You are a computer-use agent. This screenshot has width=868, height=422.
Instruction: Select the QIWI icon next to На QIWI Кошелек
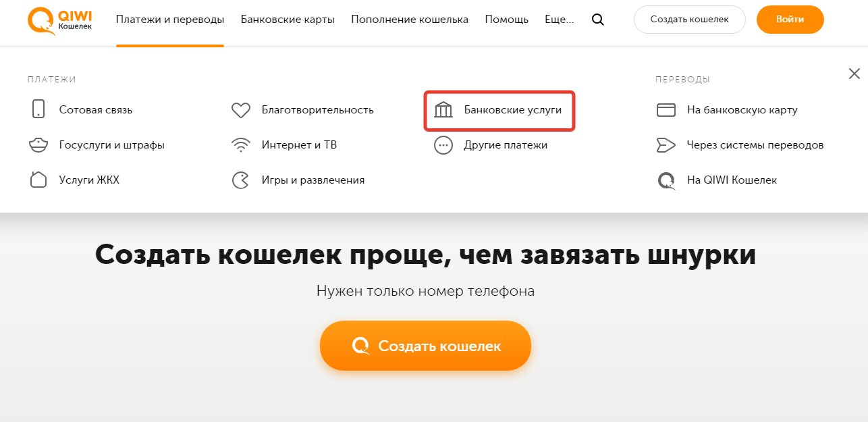click(x=666, y=180)
